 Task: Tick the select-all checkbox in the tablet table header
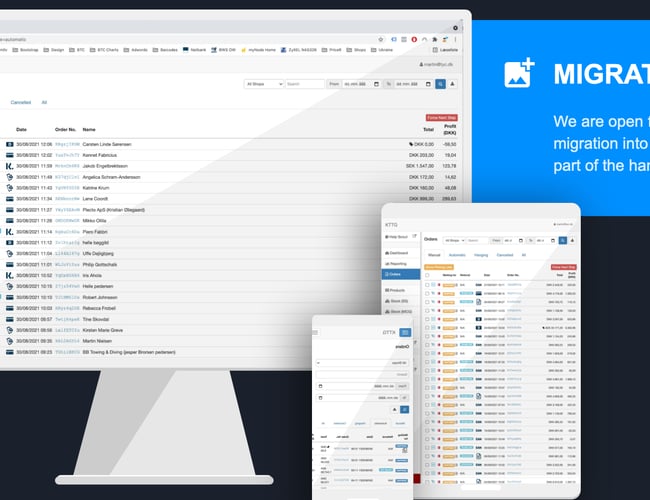pyautogui.click(x=428, y=275)
